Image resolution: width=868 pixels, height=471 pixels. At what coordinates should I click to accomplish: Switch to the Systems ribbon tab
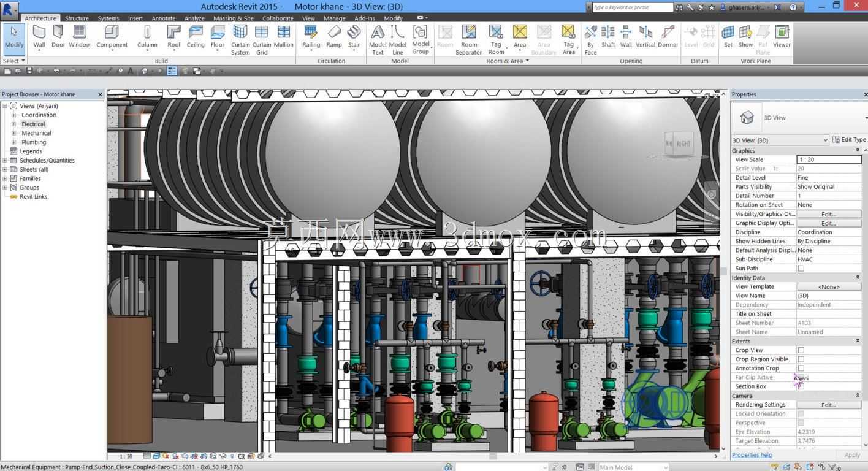point(108,18)
